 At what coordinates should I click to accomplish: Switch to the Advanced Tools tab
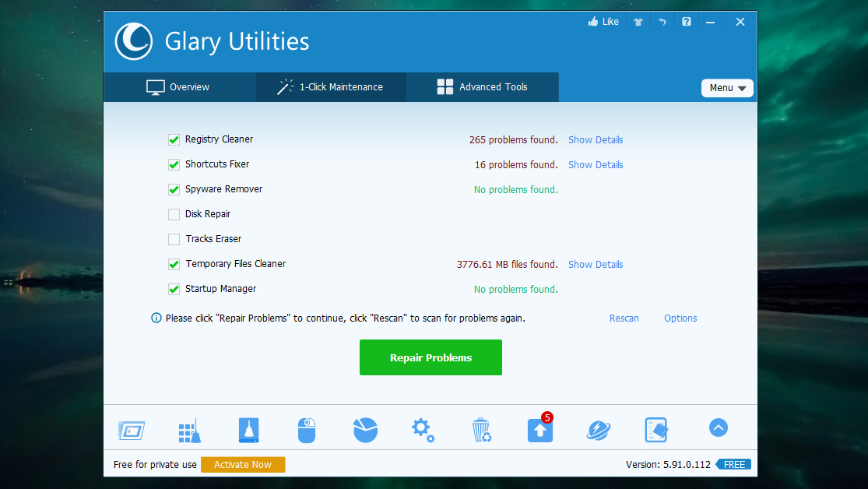(482, 86)
